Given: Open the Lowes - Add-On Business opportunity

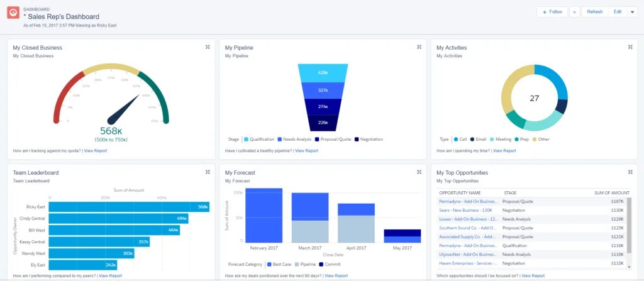Looking at the screenshot, I should [x=468, y=219].
